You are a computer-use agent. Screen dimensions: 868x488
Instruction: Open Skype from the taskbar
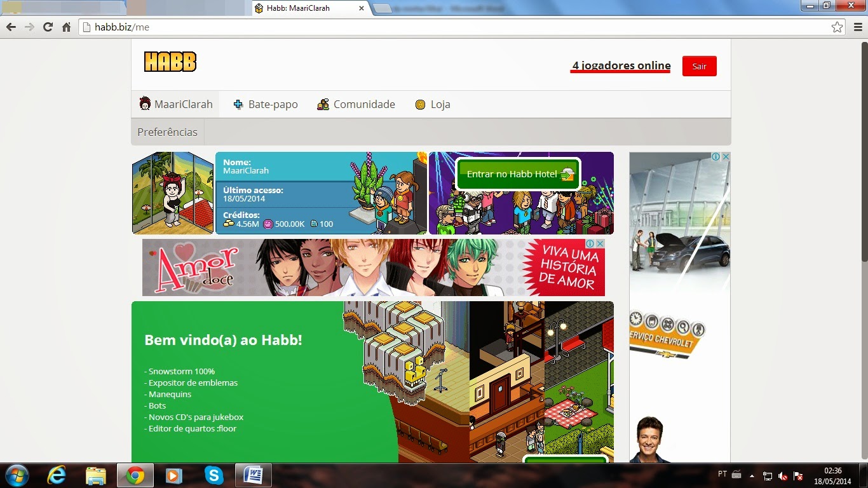pos(214,475)
